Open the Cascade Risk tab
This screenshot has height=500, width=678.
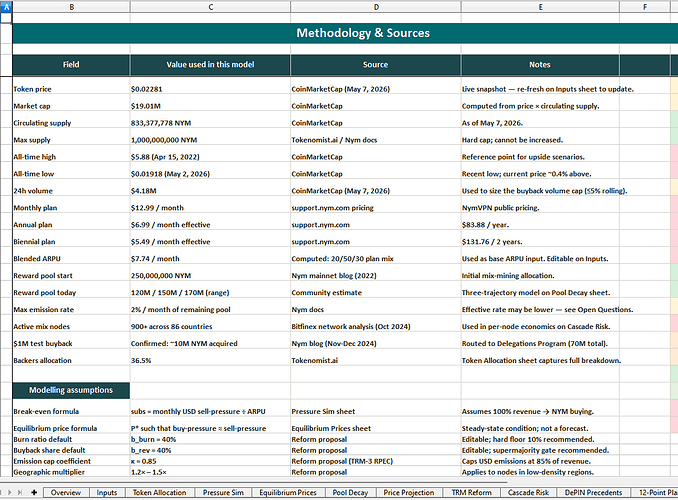[x=528, y=492]
